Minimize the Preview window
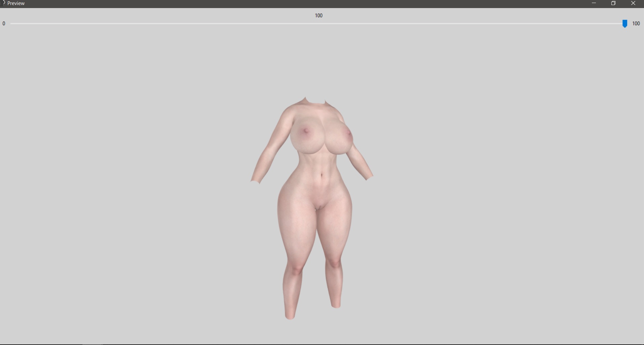This screenshot has height=345, width=644. [x=594, y=3]
